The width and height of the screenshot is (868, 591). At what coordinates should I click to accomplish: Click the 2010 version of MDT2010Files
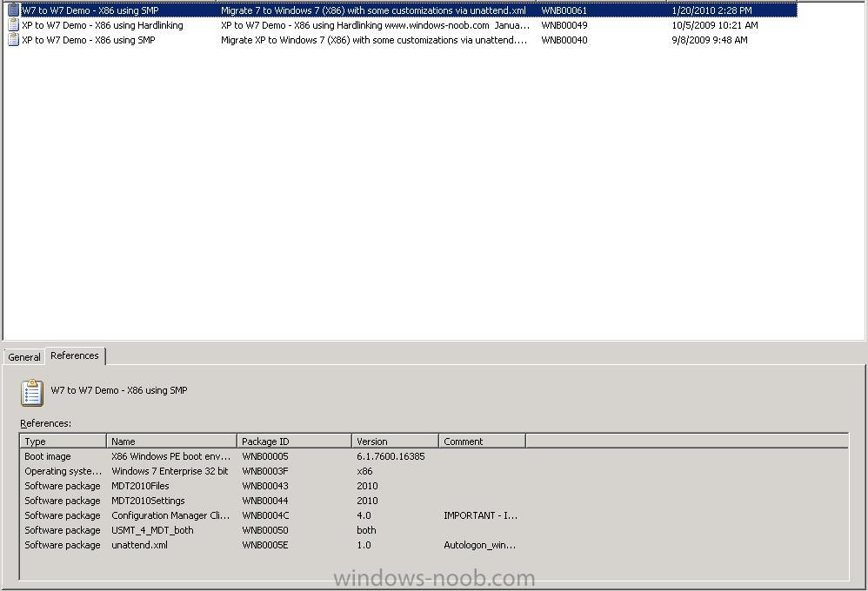(367, 485)
